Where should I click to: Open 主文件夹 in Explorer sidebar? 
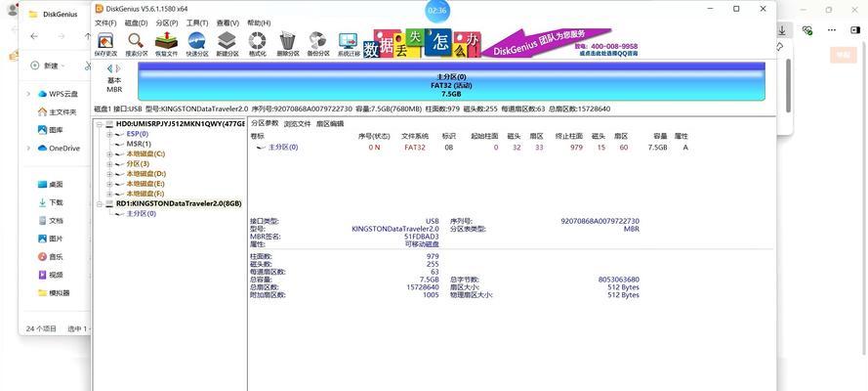point(57,111)
